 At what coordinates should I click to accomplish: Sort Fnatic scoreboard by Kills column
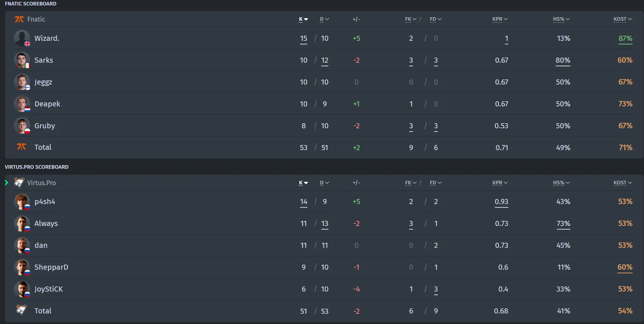point(303,19)
